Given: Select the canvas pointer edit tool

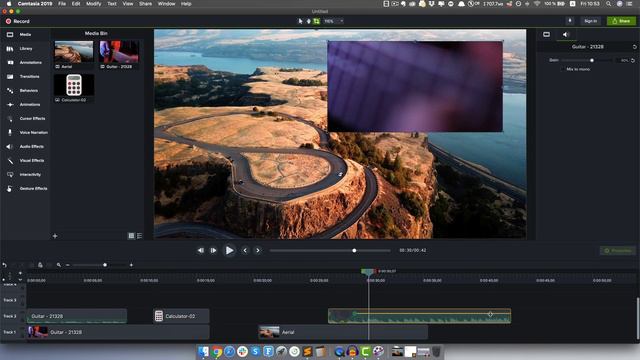Looking at the screenshot, I should (300, 21).
